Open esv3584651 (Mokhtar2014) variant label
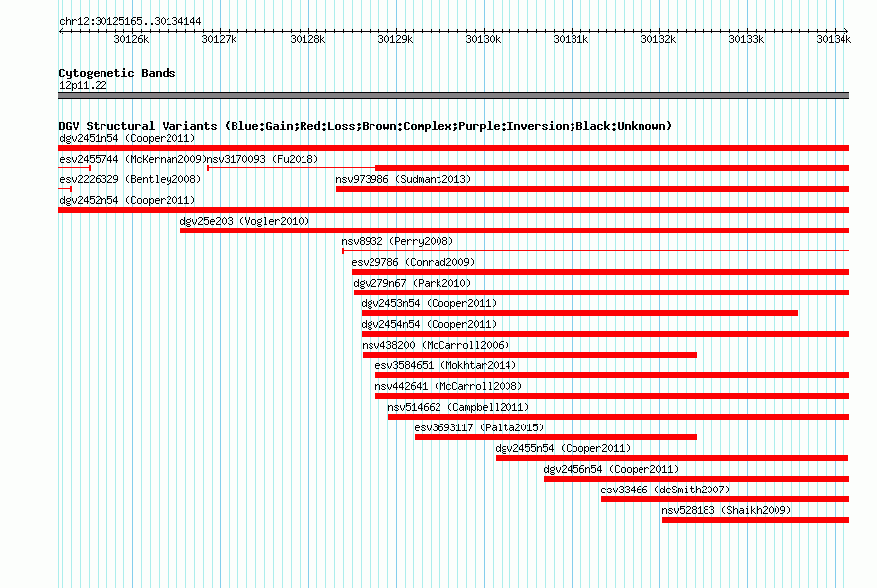 [x=445, y=365]
